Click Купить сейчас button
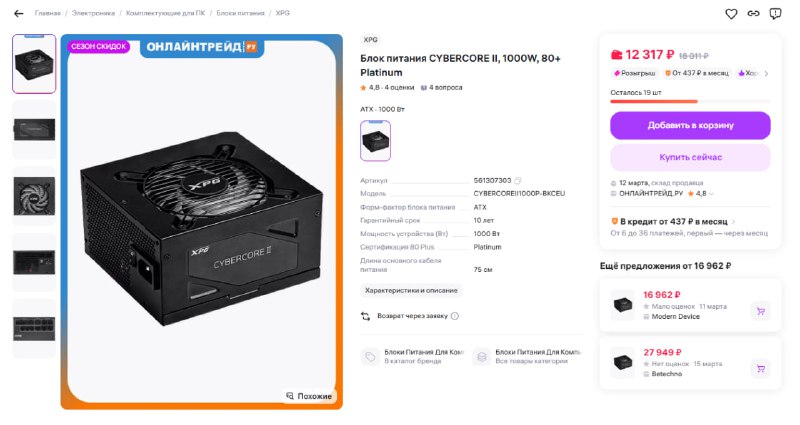800x425 pixels. click(x=690, y=157)
